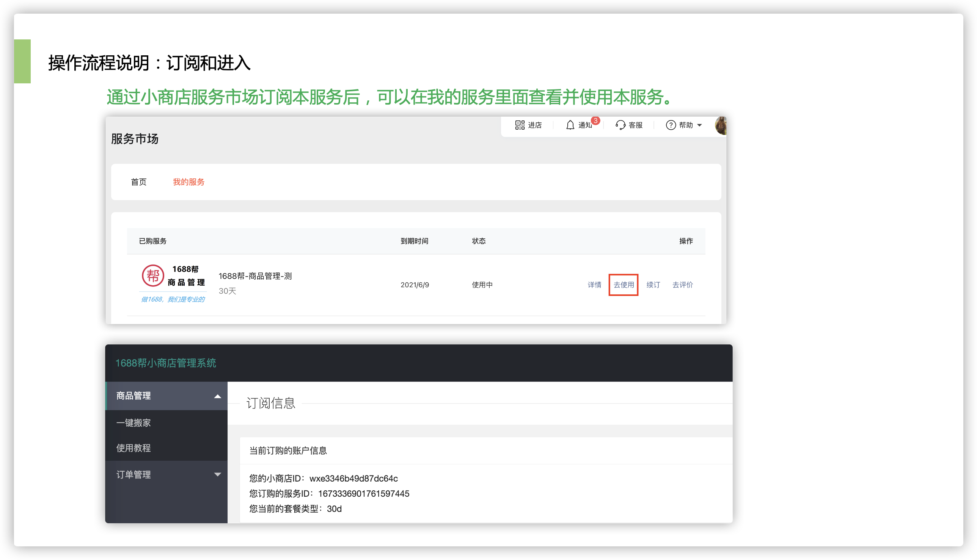The image size is (977, 560).
Task: Select the 我的服务 tab
Action: tap(188, 182)
